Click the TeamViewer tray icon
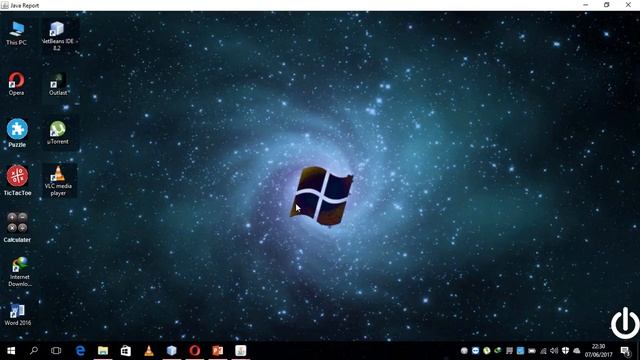The image size is (640, 360). [476, 351]
